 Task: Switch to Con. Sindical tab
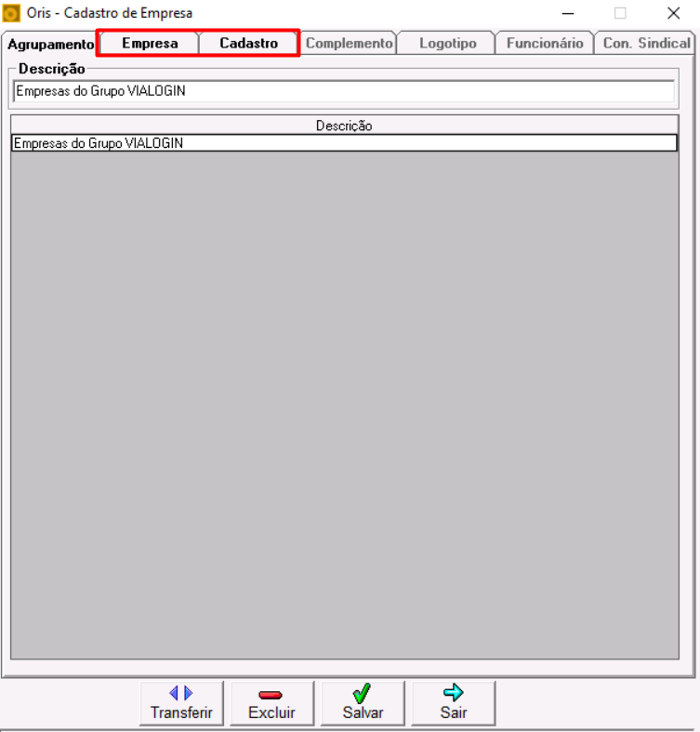coord(646,44)
